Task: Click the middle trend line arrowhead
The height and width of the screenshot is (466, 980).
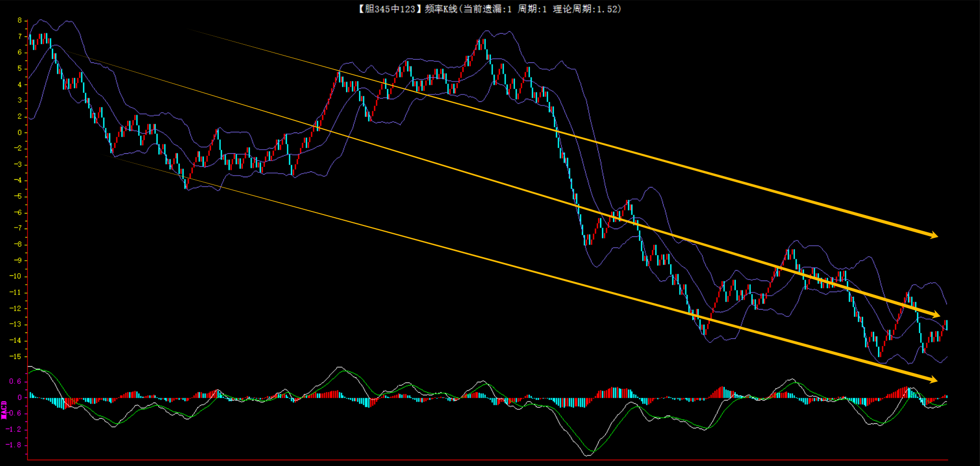Action: (x=936, y=314)
